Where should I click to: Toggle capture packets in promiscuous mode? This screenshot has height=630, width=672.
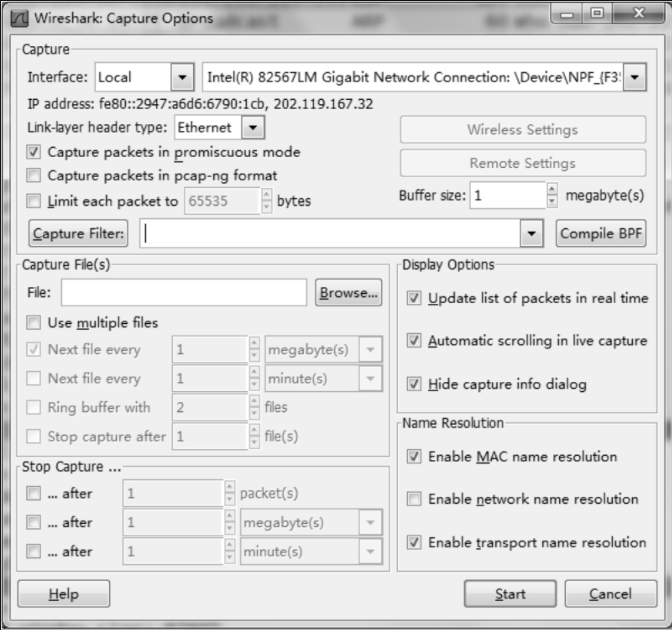point(33,152)
